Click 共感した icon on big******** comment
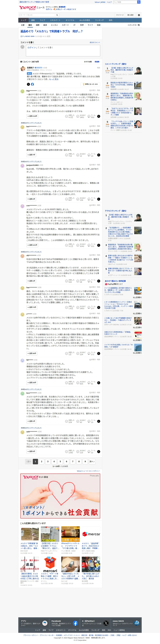160x644 pixels. point(67,116)
